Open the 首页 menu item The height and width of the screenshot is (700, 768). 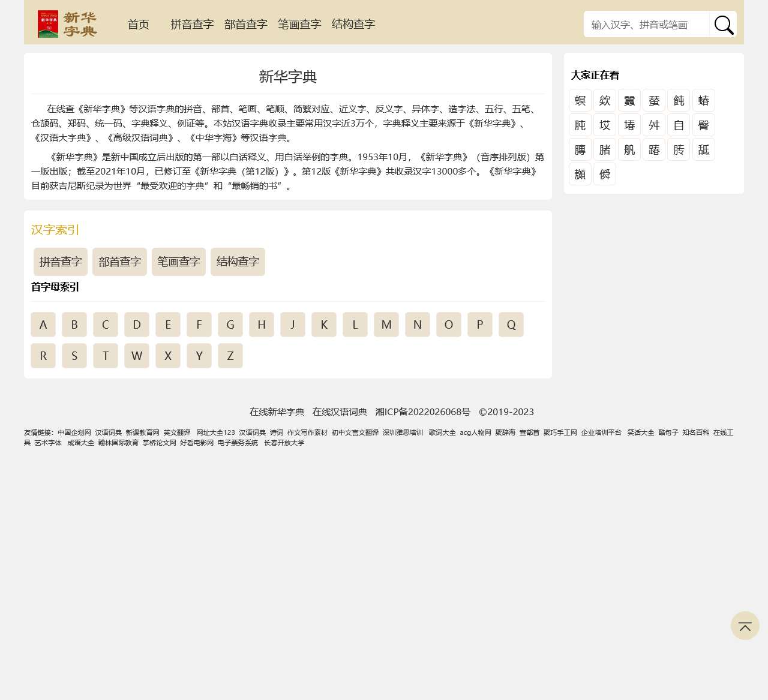(x=138, y=24)
